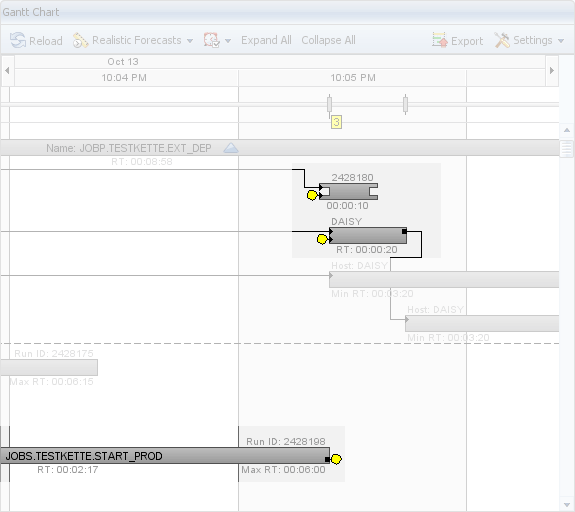The height and width of the screenshot is (512, 575).
Task: Click the Max RT: 00:06:15 label
Action: 51,382
